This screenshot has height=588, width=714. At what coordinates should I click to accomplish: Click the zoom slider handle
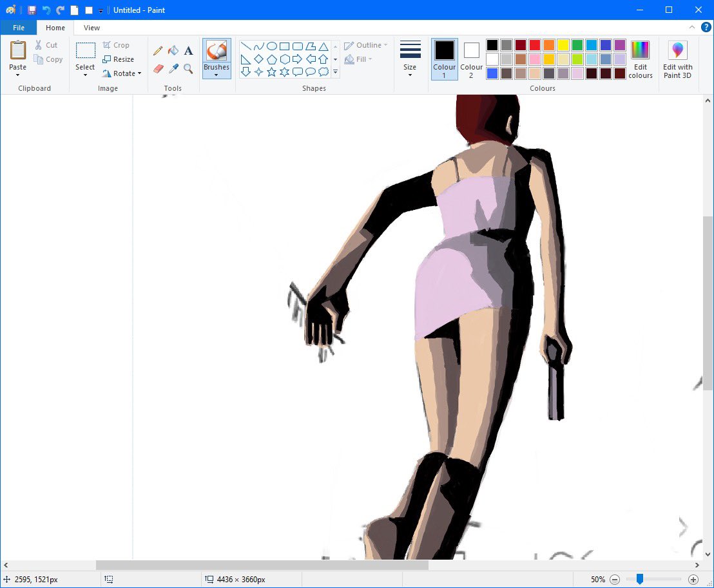point(640,579)
